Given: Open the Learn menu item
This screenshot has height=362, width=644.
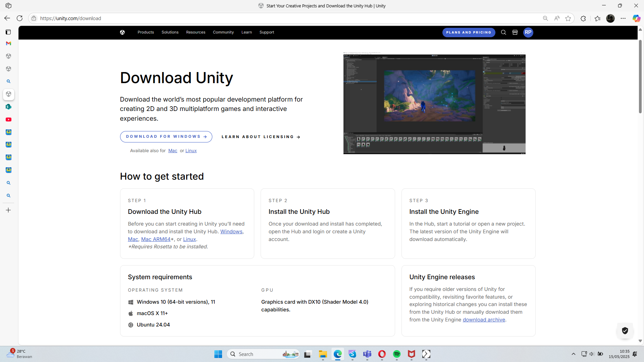Looking at the screenshot, I should click(x=247, y=32).
